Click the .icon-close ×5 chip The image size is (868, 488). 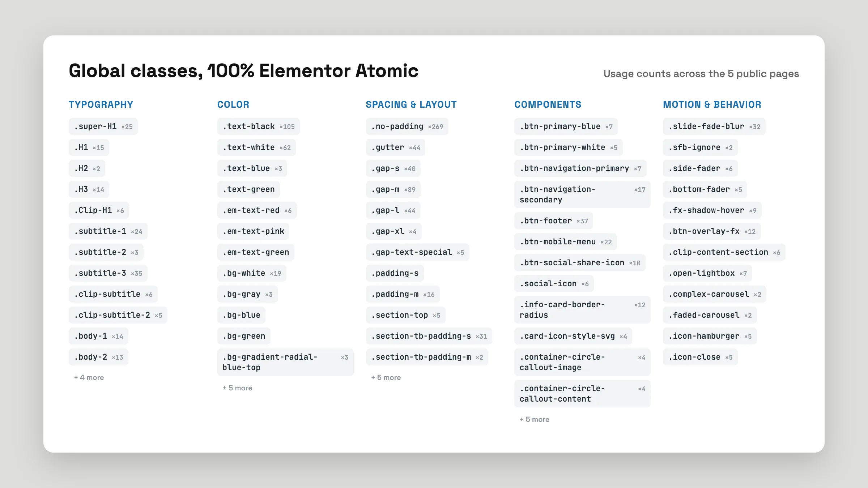point(700,357)
